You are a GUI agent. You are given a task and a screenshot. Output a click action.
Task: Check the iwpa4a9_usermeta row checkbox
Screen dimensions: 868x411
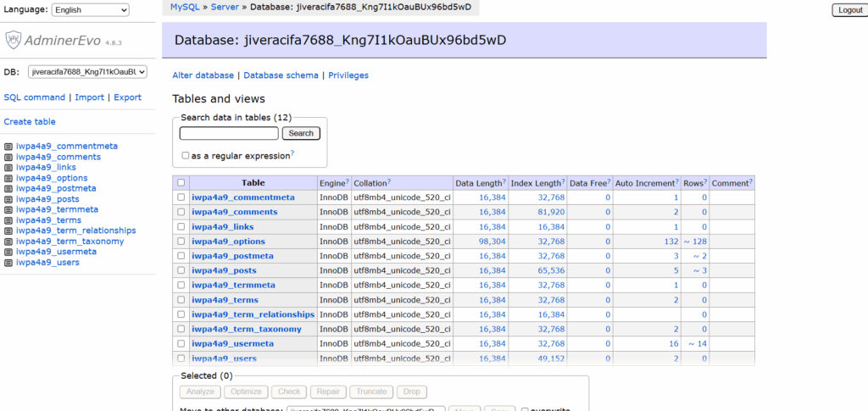(181, 343)
